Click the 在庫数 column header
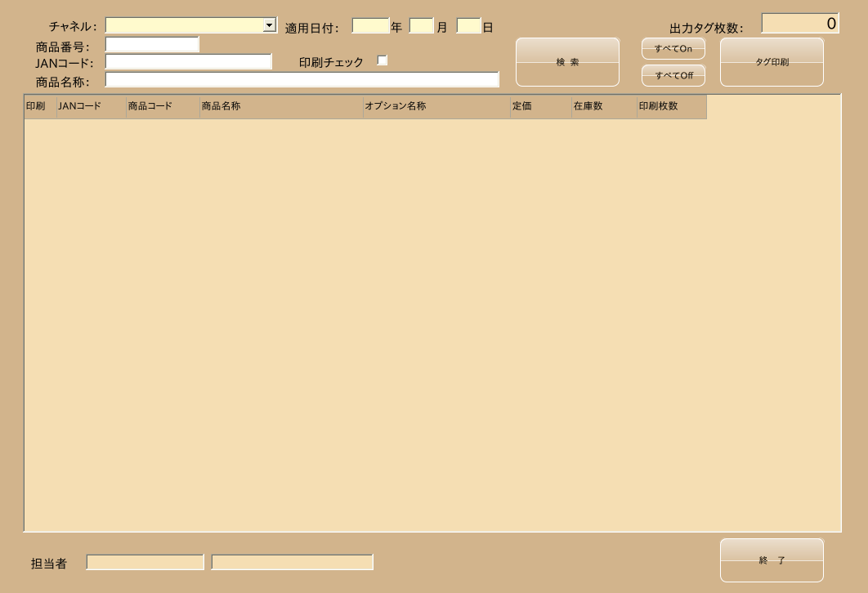Screen dimensions: 868x593 click(605, 107)
